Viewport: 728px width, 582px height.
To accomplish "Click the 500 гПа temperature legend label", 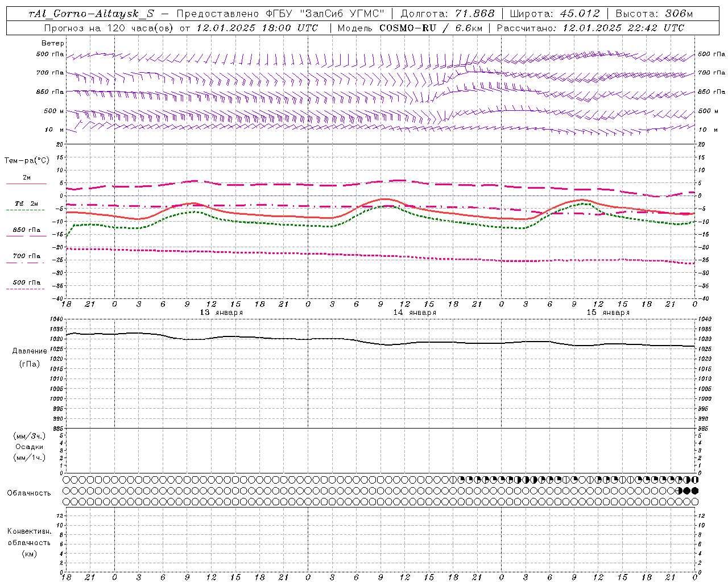I will pyautogui.click(x=27, y=282).
